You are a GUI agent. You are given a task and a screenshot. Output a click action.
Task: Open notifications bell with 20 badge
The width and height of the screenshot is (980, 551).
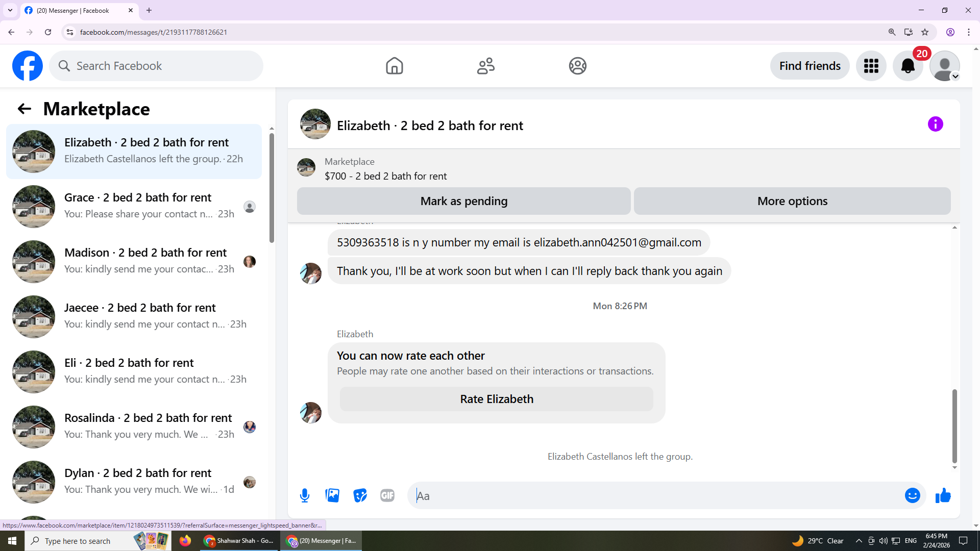(x=908, y=66)
